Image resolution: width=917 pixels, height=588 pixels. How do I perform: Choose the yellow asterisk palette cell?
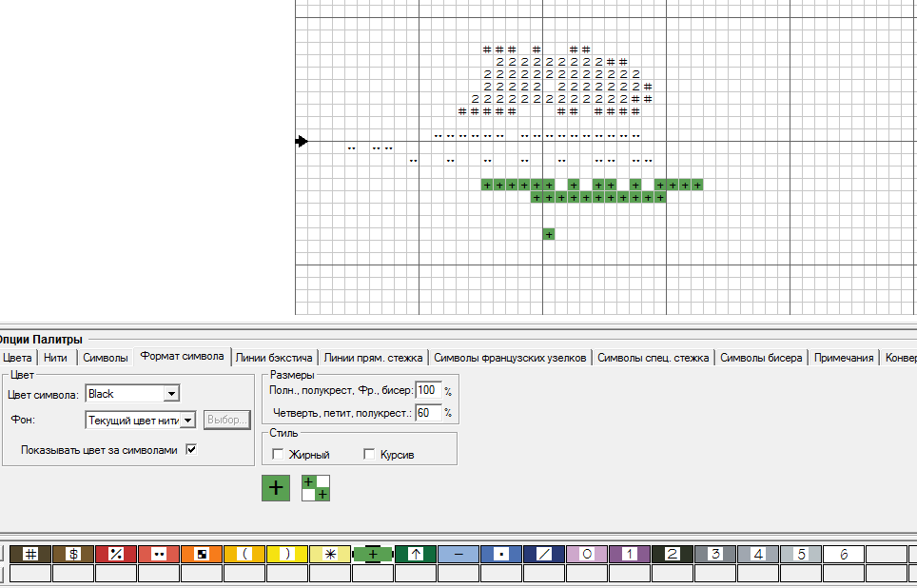(330, 554)
